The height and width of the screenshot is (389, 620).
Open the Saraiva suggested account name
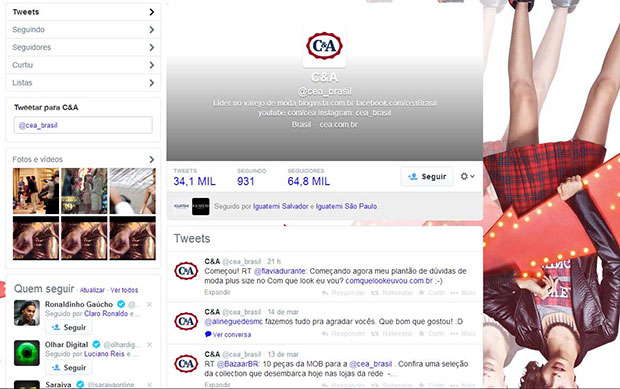tap(58, 384)
